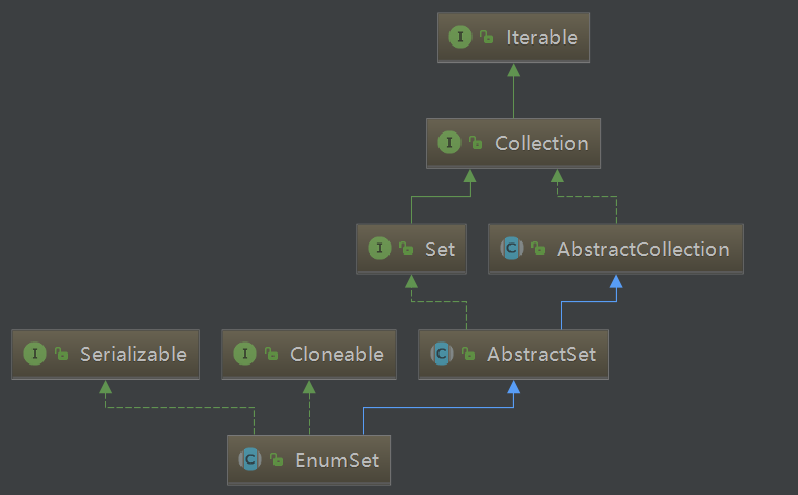The width and height of the screenshot is (798, 495).
Task: Click the interface icon on the Serializable node
Action: pyautogui.click(x=35, y=354)
